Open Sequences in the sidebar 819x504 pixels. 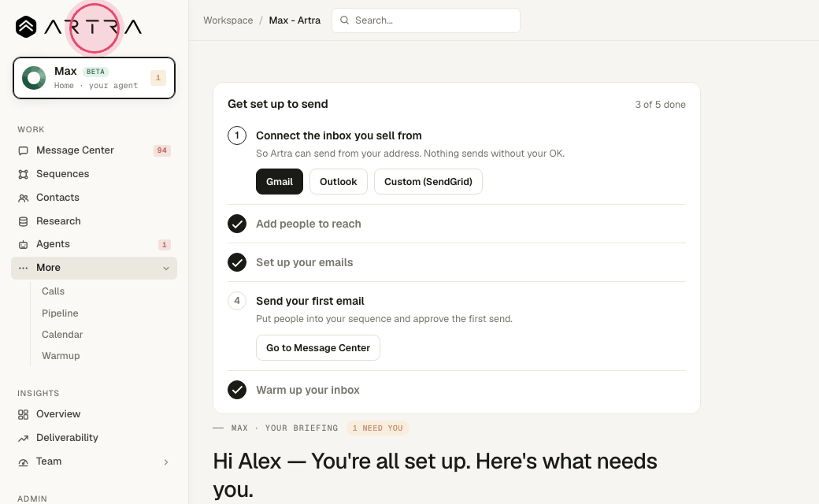click(x=94, y=174)
